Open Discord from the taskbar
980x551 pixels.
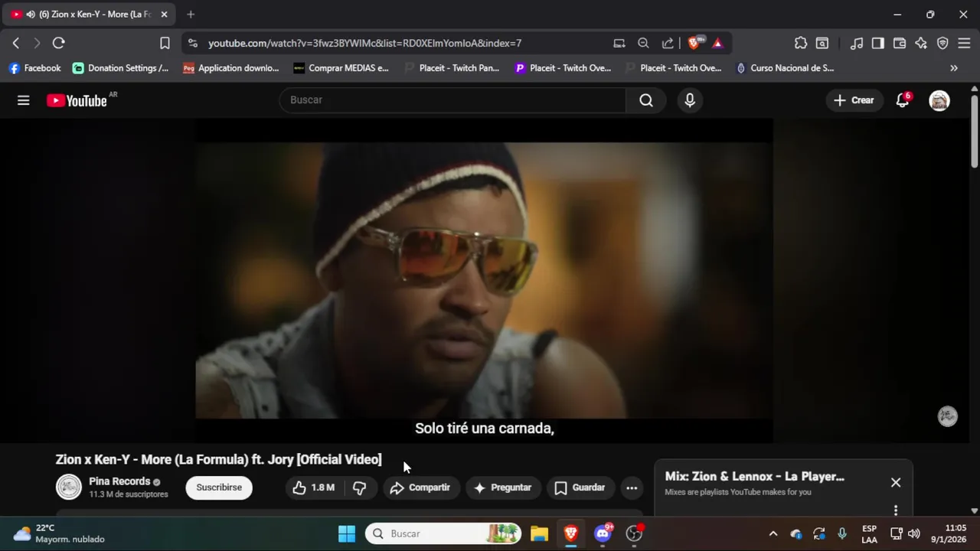(603, 533)
